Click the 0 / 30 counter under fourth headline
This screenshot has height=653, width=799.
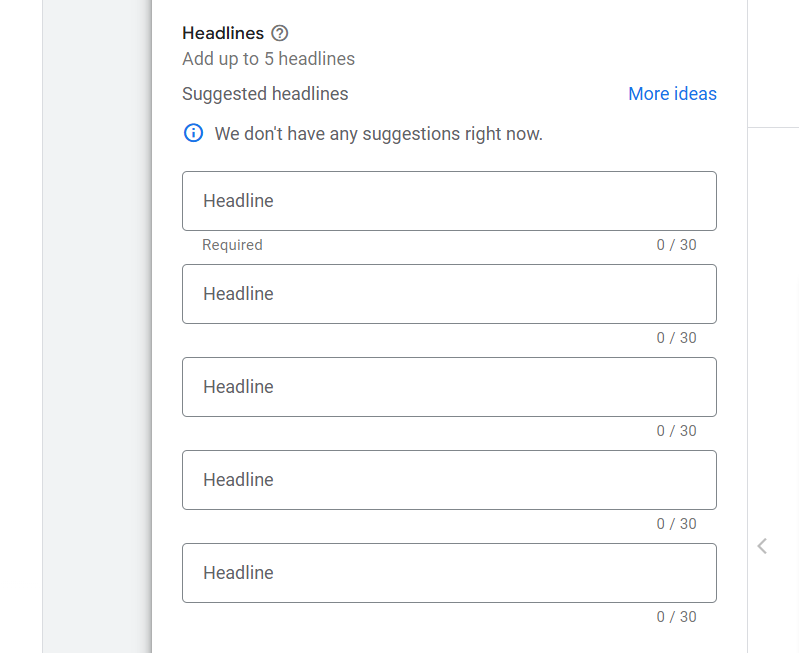click(x=676, y=524)
